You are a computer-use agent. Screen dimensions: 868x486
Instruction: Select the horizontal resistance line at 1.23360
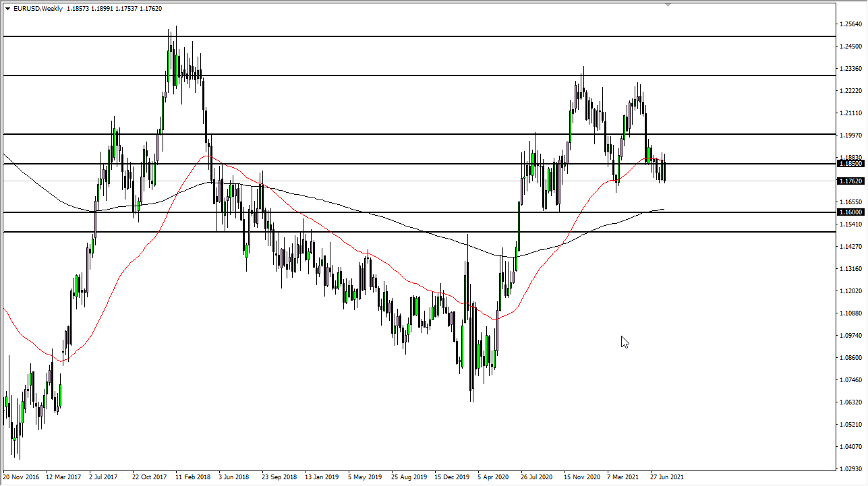(405, 75)
